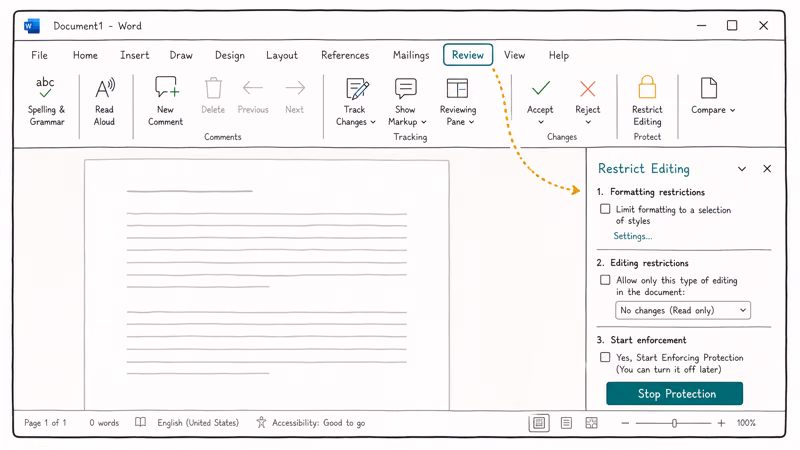Start Read Aloud
This screenshot has width=800, height=450.
pyautogui.click(x=105, y=101)
